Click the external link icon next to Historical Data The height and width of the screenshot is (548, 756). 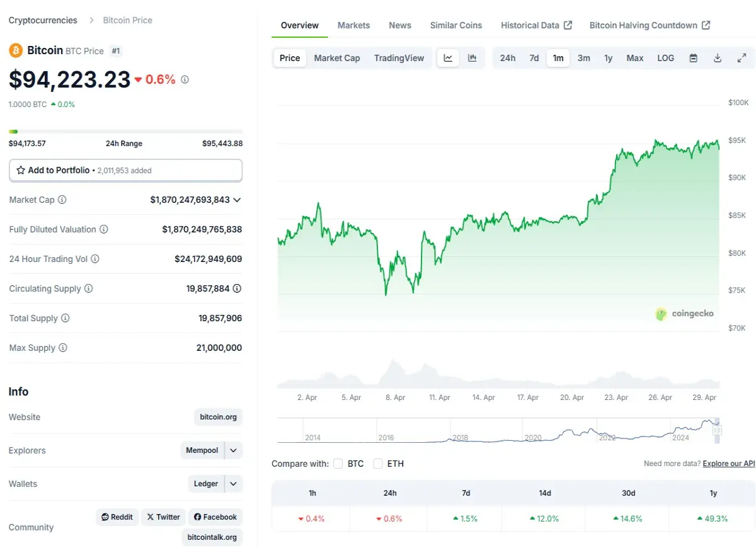[568, 25]
